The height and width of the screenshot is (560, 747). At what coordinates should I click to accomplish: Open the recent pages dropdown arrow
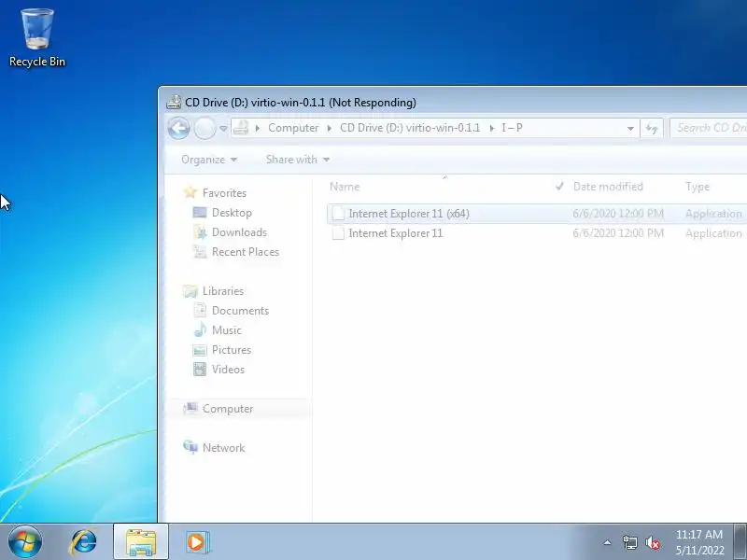click(x=223, y=129)
